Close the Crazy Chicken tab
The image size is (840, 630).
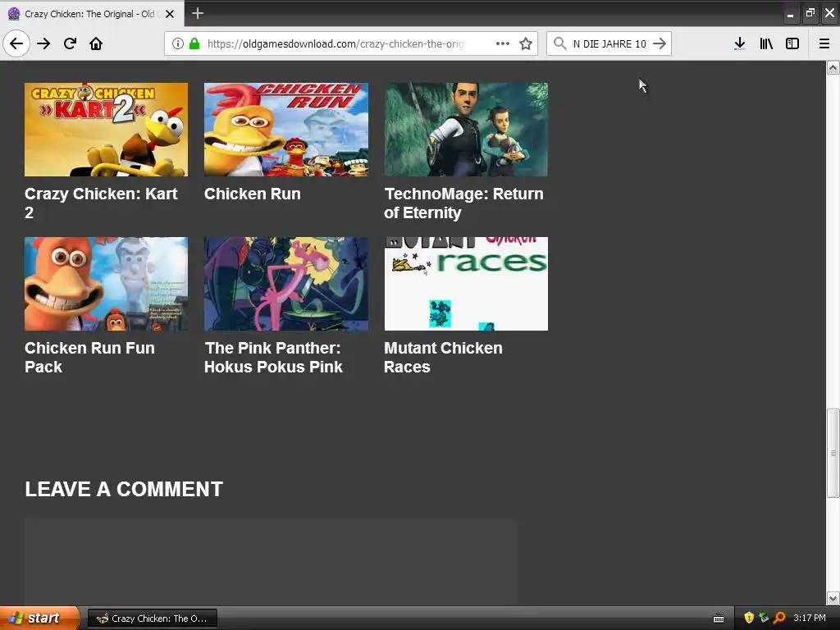(x=170, y=14)
